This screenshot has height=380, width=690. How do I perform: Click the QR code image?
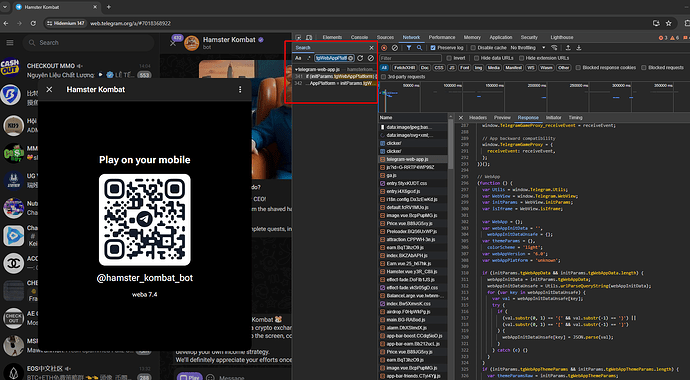(144, 219)
